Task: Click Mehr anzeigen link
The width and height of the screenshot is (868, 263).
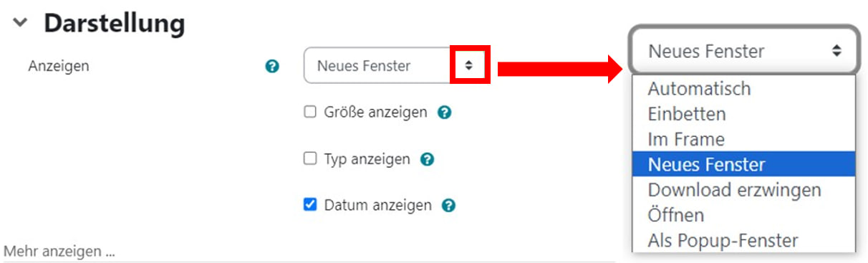Action: tap(59, 252)
